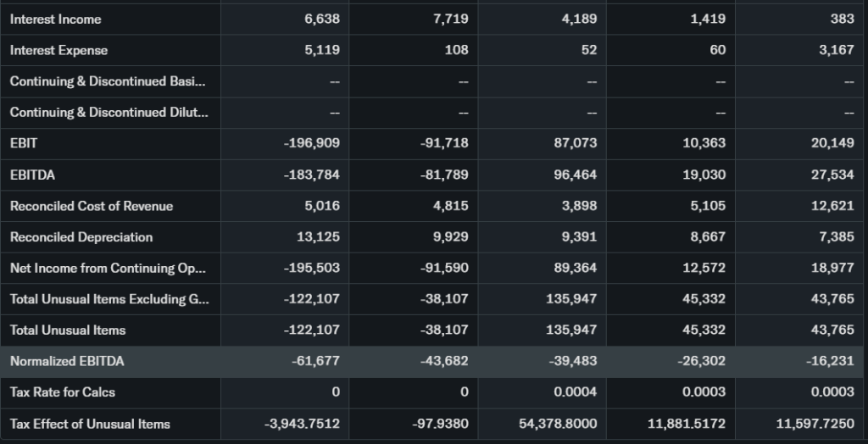Viewport: 868px width, 444px height.
Task: Click the EBITDA value 96,464
Action: coord(576,175)
